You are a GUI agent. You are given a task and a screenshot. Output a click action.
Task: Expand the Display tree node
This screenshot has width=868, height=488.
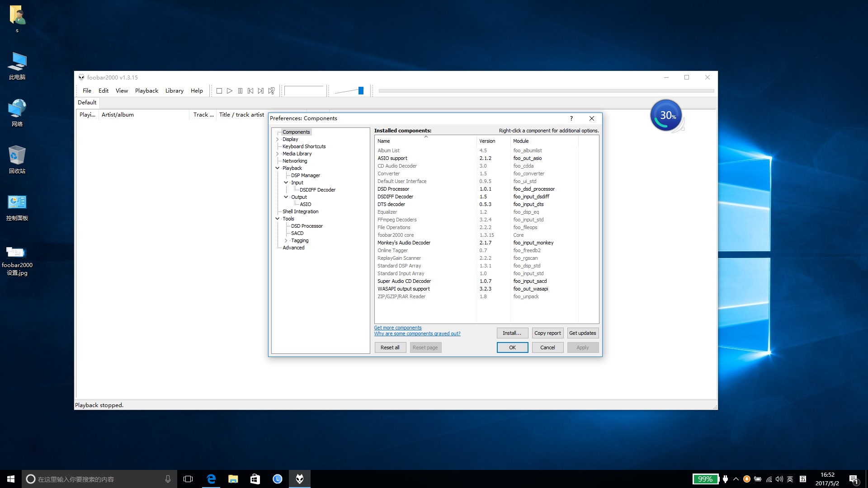[277, 139]
